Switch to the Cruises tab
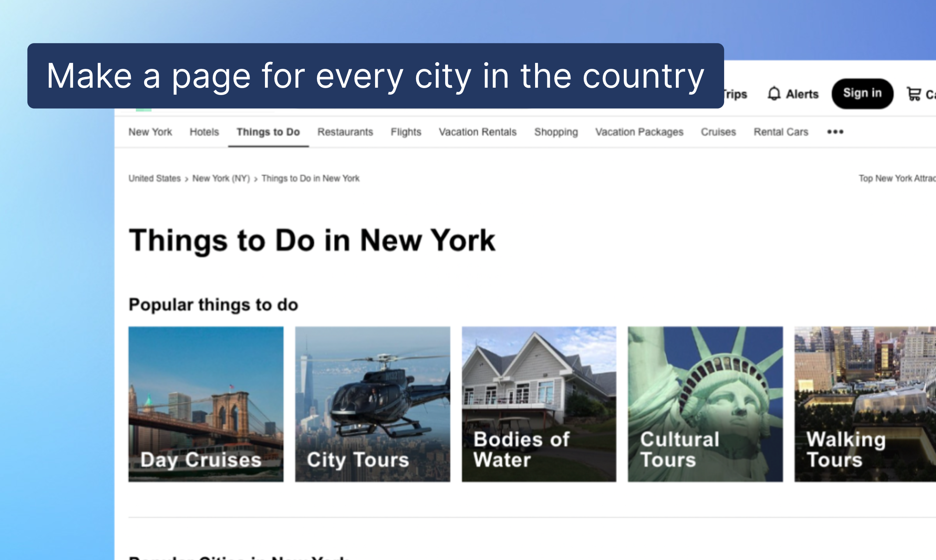The image size is (936, 560). (x=718, y=132)
